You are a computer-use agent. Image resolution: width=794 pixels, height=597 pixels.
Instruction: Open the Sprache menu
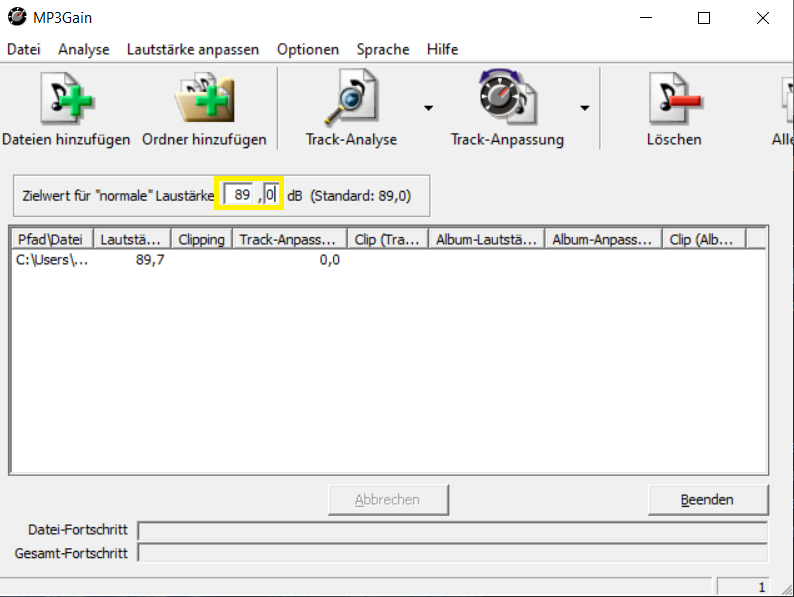coord(383,49)
